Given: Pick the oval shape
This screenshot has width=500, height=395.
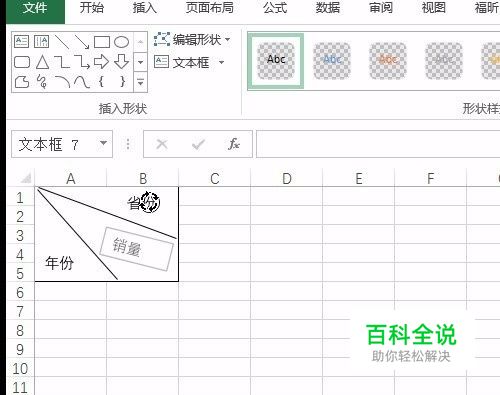Looking at the screenshot, I should click(121, 42).
